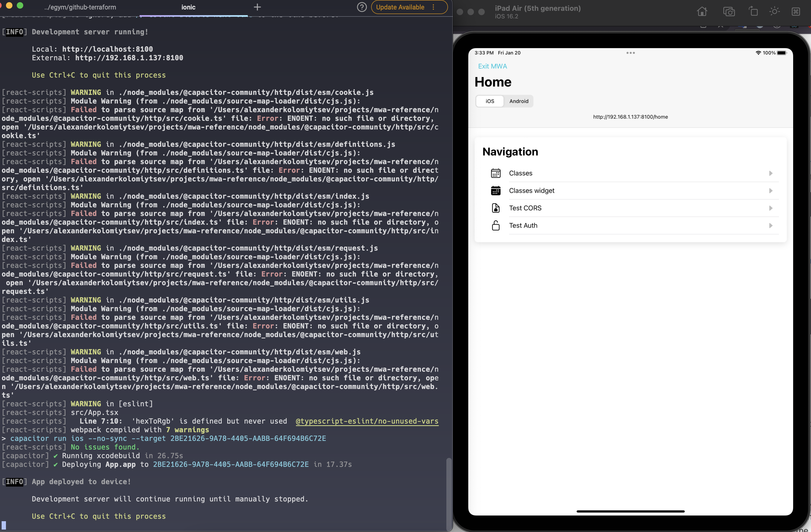Click the Update Available button
This screenshot has width=811, height=532.
[x=400, y=7]
